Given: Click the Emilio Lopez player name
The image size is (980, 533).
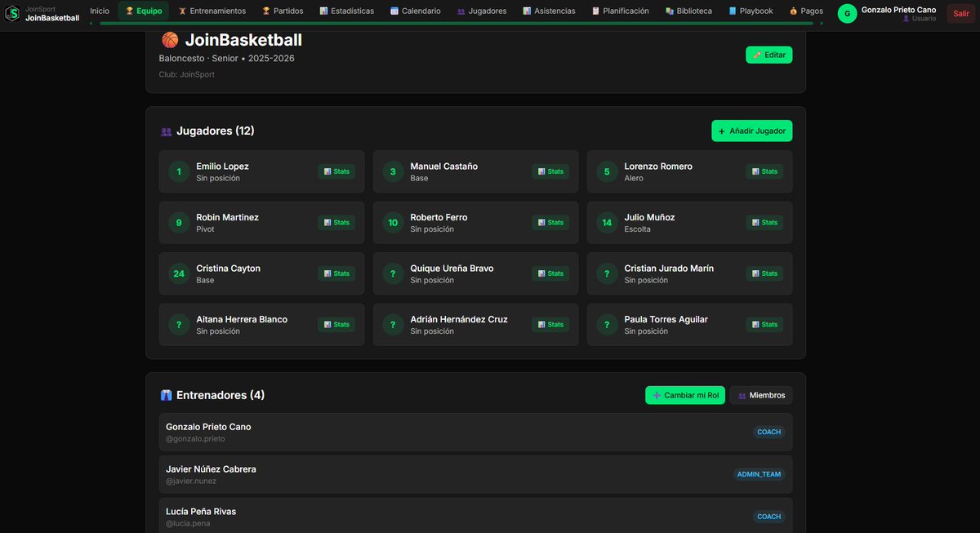Looking at the screenshot, I should (222, 166).
